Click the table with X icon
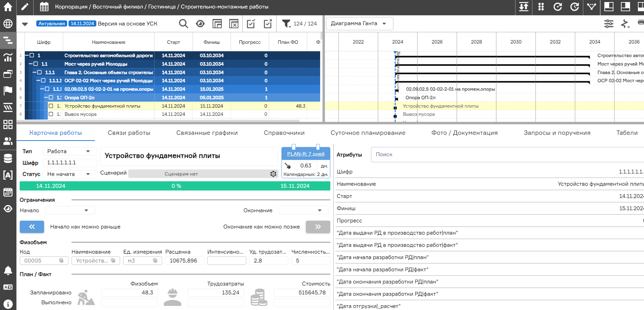 [x=234, y=24]
